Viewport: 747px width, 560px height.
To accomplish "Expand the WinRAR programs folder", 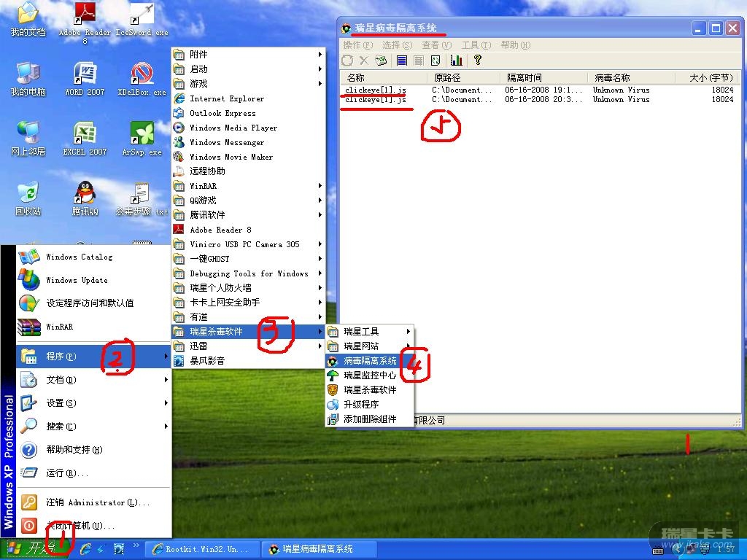I will (x=248, y=186).
